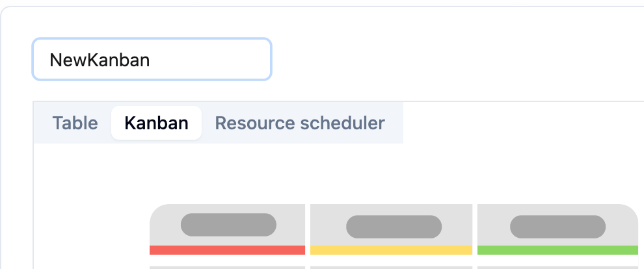Click the gray title pill above the red bar
Viewport: 644px width, 269px height.
coord(228,225)
